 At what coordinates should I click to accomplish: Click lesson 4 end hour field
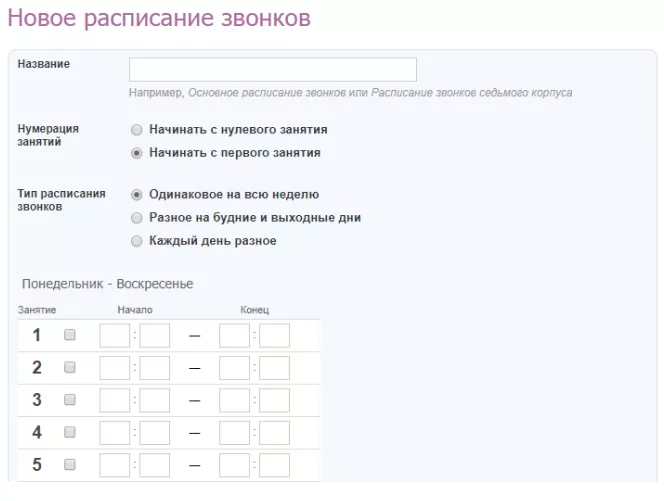tap(234, 433)
